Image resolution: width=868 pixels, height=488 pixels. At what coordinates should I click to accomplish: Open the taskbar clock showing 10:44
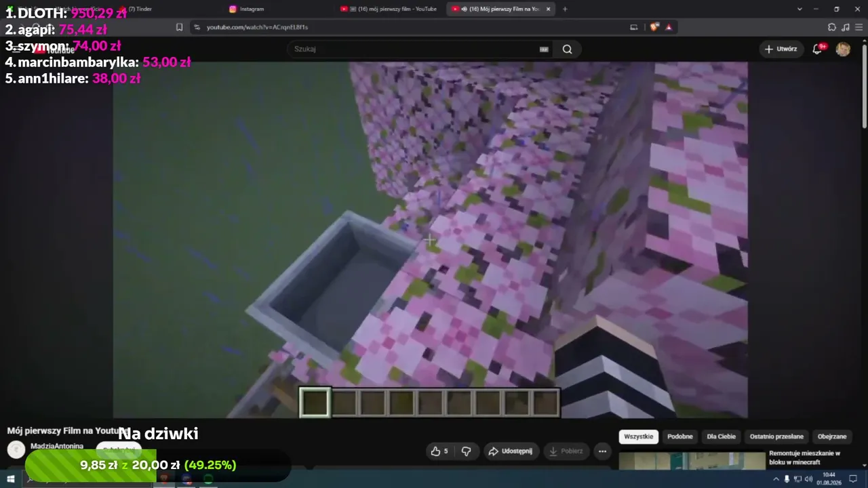(x=829, y=479)
